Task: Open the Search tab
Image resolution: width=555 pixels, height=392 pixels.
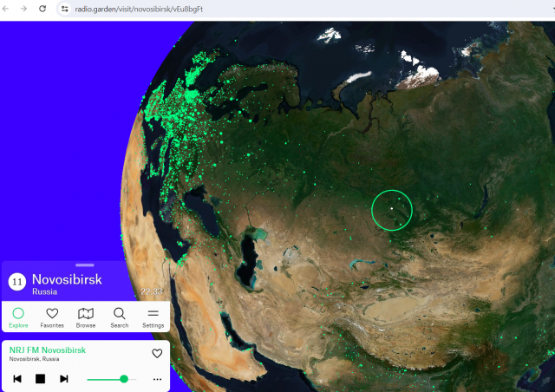Action: click(x=120, y=317)
